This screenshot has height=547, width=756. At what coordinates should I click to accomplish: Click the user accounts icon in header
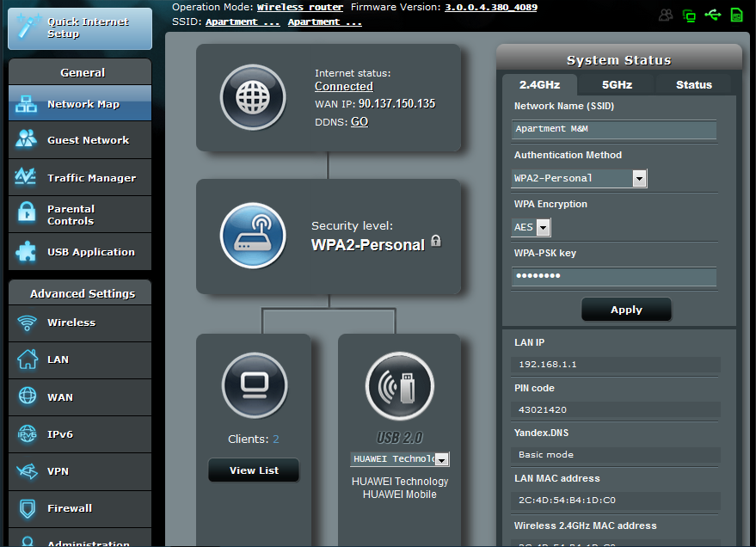click(666, 15)
